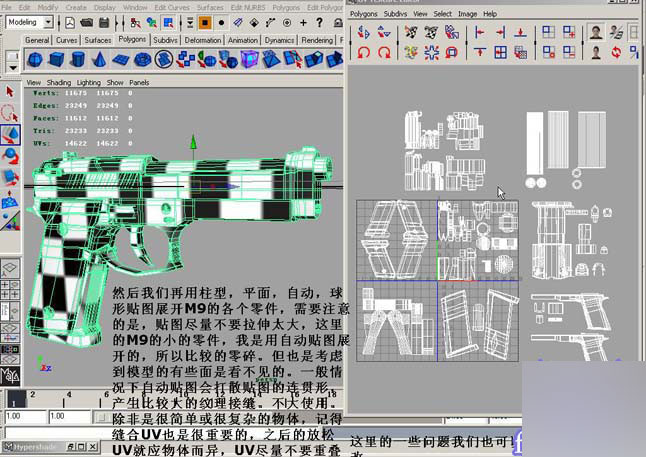Click the purple cube shelf icon
This screenshot has width=646, height=457.
(250, 60)
